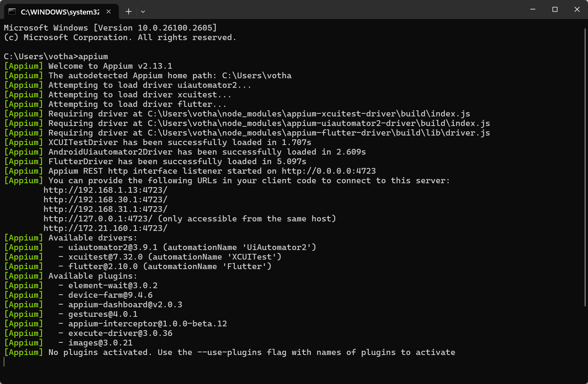
Task: Click the http://0.0.0.0:4723 listener address
Action: click(329, 171)
